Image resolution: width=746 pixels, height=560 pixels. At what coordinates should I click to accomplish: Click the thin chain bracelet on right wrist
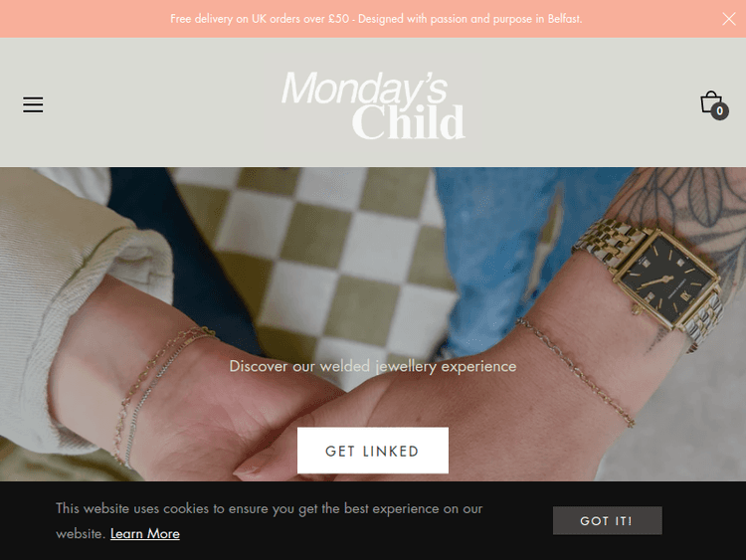point(576,371)
